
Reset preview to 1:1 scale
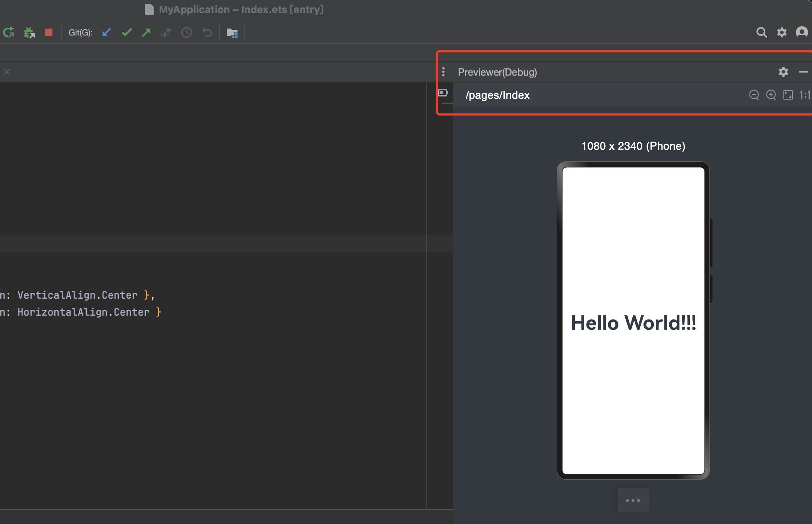tap(805, 95)
